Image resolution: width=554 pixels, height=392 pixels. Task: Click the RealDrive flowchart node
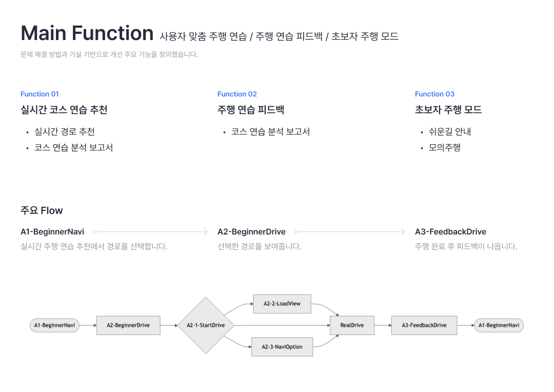(x=352, y=325)
